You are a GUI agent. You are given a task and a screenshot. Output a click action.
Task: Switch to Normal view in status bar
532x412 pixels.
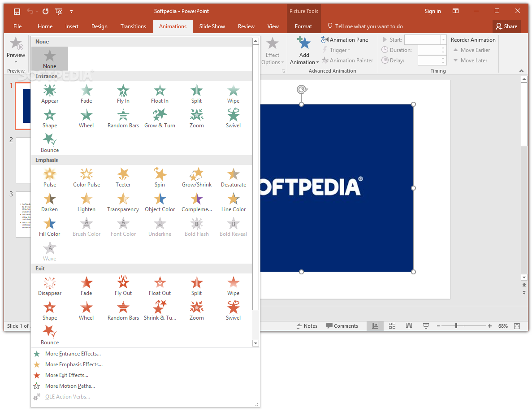click(x=375, y=326)
